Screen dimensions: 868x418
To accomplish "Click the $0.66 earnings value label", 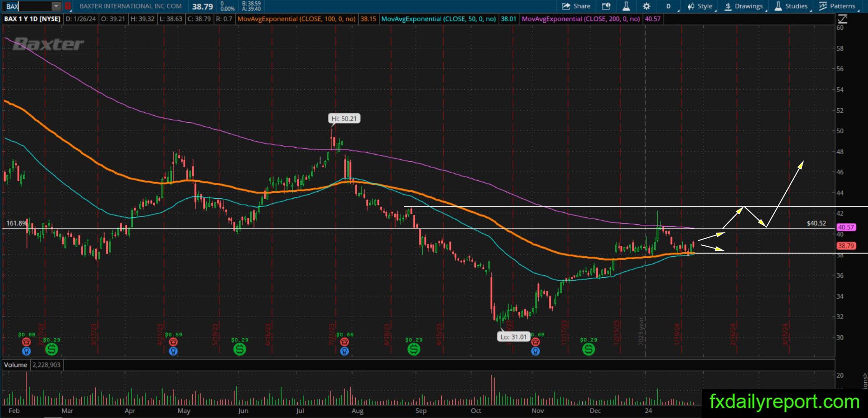I will (345, 334).
